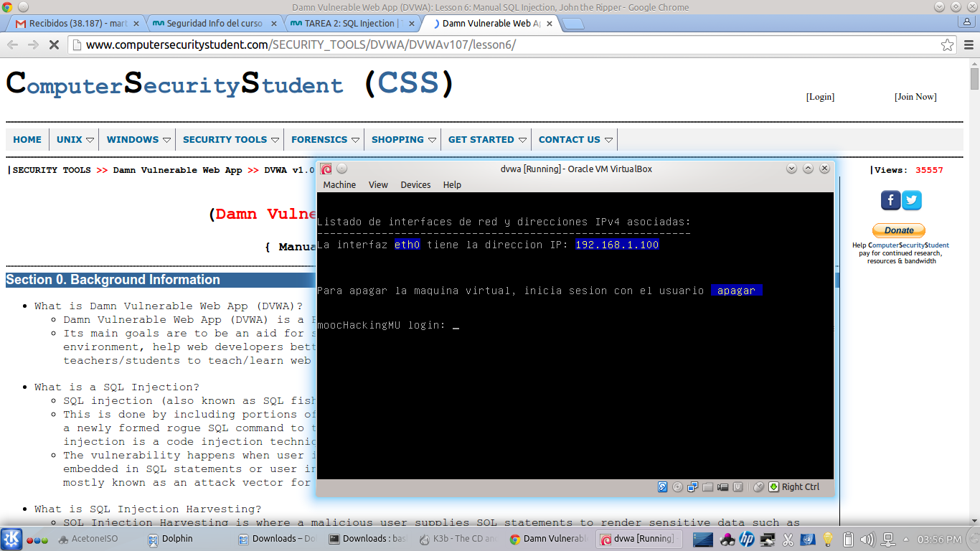980x551 pixels.
Task: Click the VirtualBox shared folders status icon
Action: click(x=708, y=487)
